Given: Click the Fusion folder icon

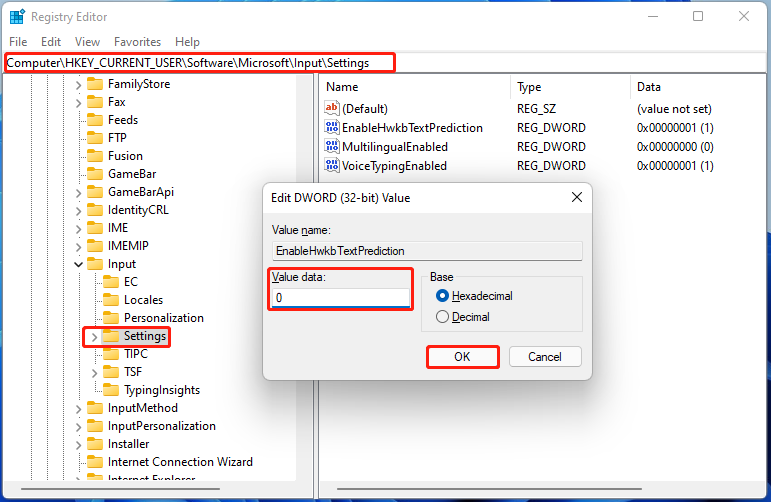Looking at the screenshot, I should tap(95, 156).
